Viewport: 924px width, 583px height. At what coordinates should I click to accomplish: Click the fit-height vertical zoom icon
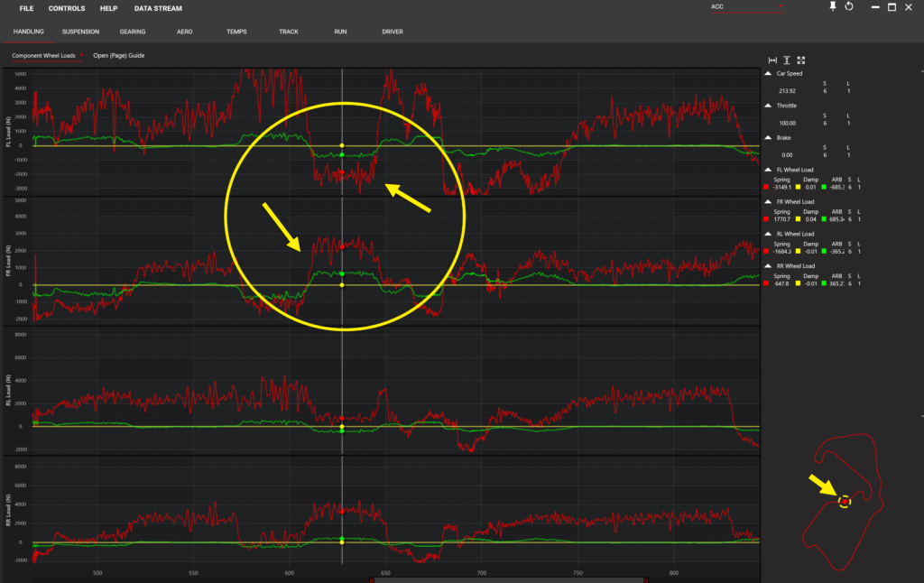tap(787, 60)
